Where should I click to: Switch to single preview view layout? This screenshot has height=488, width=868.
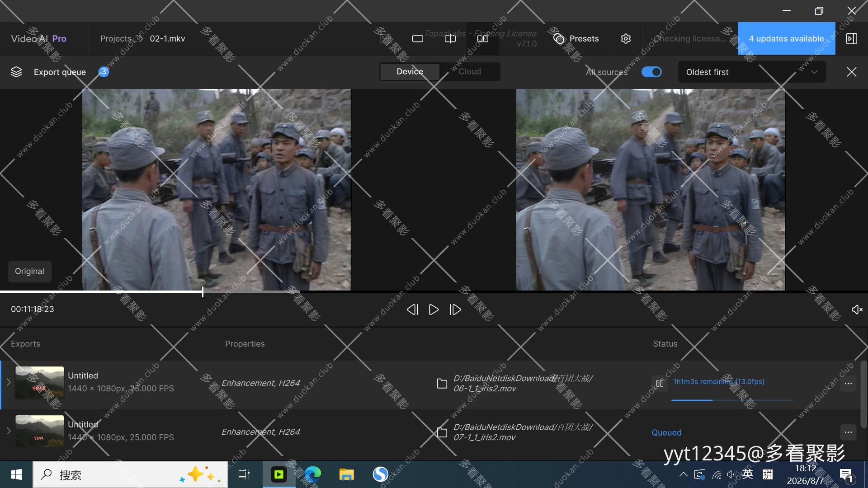(418, 39)
